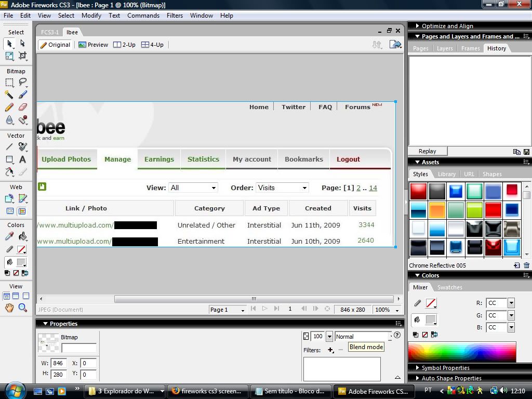Viewport: 532px width, 399px height.
Task: Click the Replay button in History
Action: point(428,151)
